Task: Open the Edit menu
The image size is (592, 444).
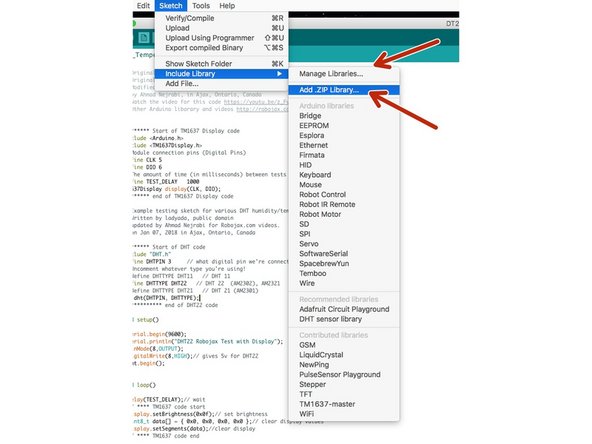Action: point(143,6)
